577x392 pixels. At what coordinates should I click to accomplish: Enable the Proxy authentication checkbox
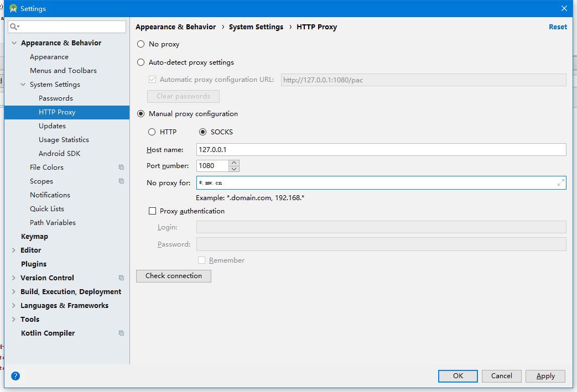tap(153, 211)
